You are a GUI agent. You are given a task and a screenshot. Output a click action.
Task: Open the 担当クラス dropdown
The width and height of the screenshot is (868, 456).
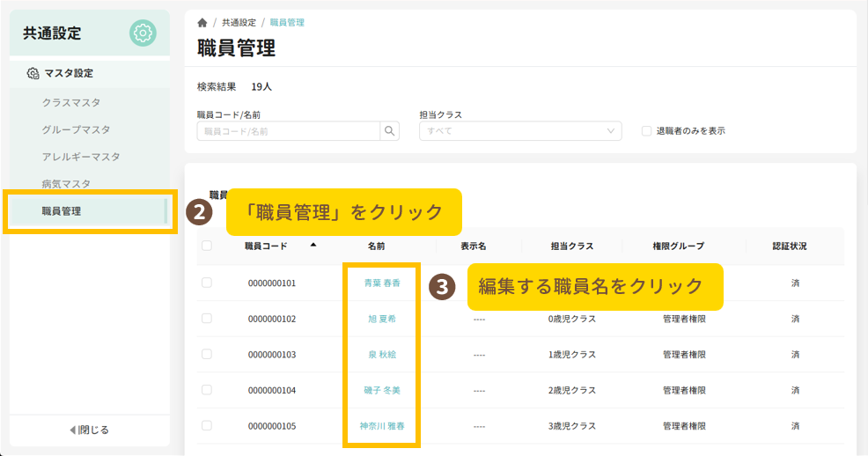(x=520, y=131)
